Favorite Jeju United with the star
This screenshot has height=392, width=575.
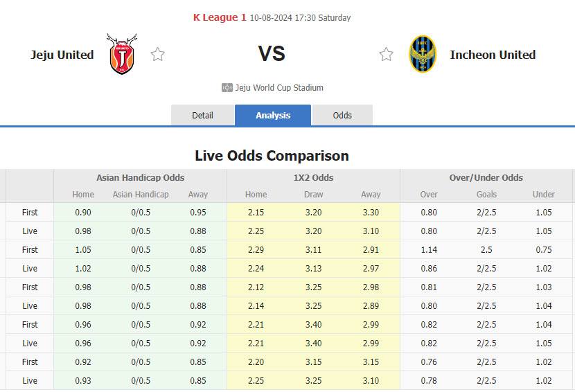[x=158, y=54]
